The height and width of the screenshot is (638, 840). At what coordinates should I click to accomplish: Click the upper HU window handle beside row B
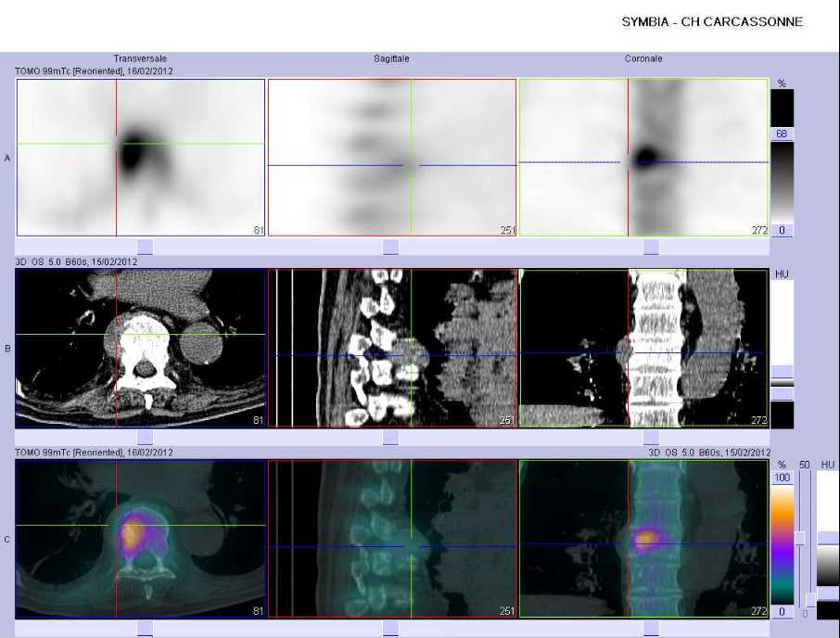[782, 371]
